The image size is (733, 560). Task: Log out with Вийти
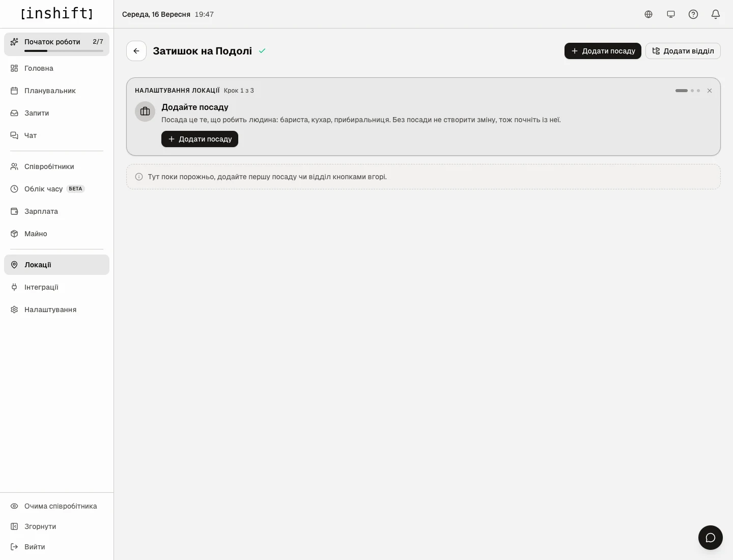click(57, 547)
